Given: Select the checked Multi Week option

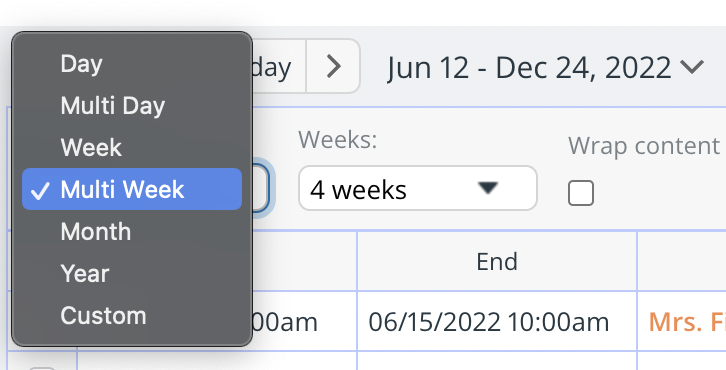Looking at the screenshot, I should pos(132,189).
